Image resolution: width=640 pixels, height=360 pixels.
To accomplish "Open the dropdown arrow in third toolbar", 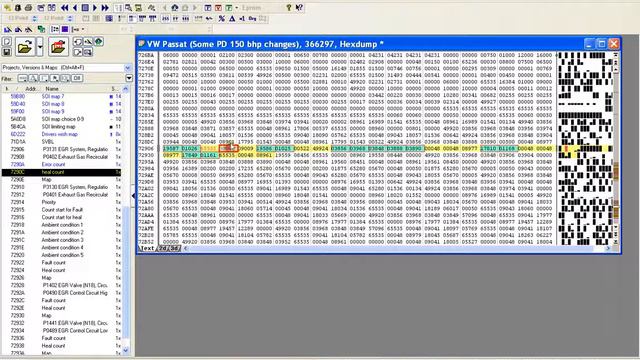I will [x=83, y=29].
